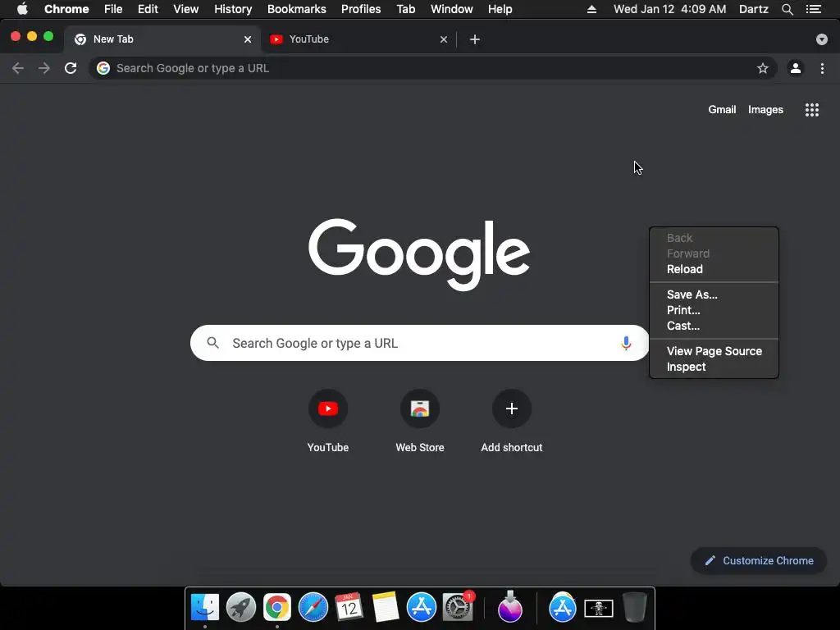Open Notification Center list icon

(813, 9)
